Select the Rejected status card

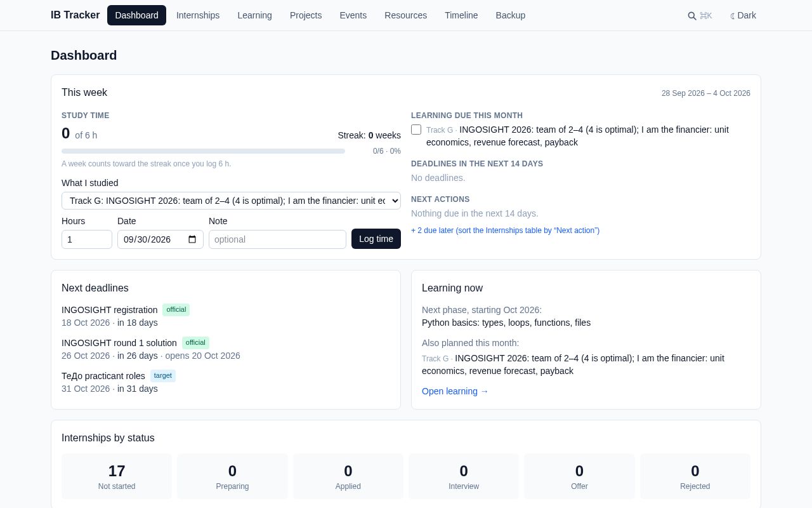(695, 476)
